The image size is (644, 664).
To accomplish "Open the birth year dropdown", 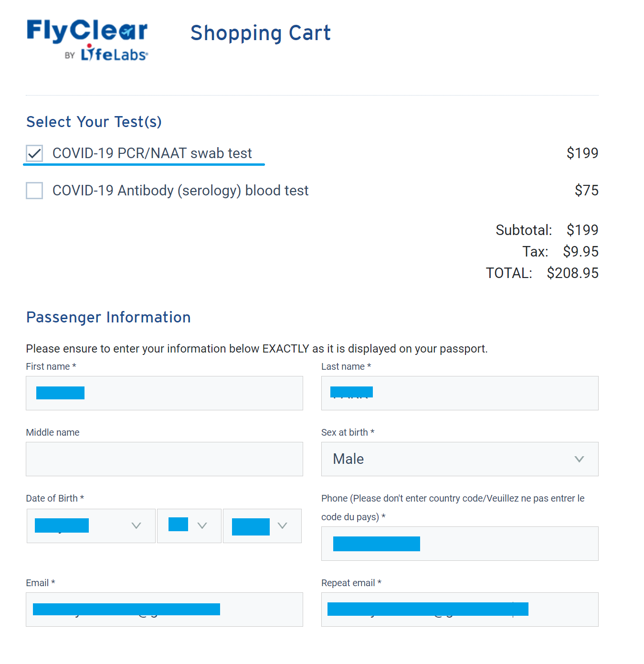I will click(262, 526).
